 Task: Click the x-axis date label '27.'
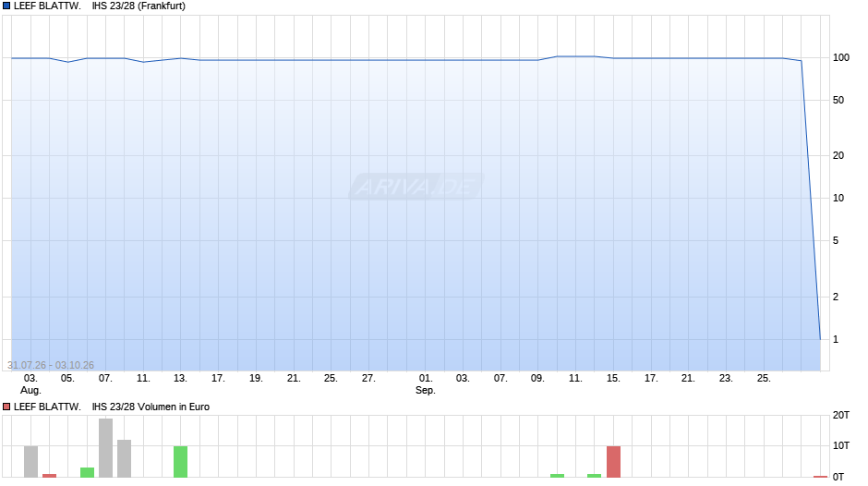pyautogui.click(x=368, y=378)
